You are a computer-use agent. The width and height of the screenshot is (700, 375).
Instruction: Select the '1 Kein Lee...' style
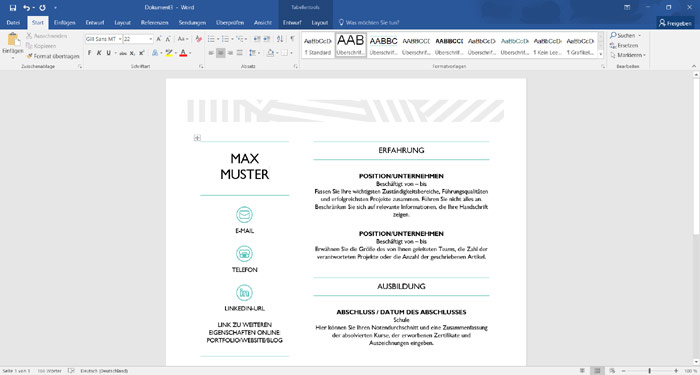[547, 45]
